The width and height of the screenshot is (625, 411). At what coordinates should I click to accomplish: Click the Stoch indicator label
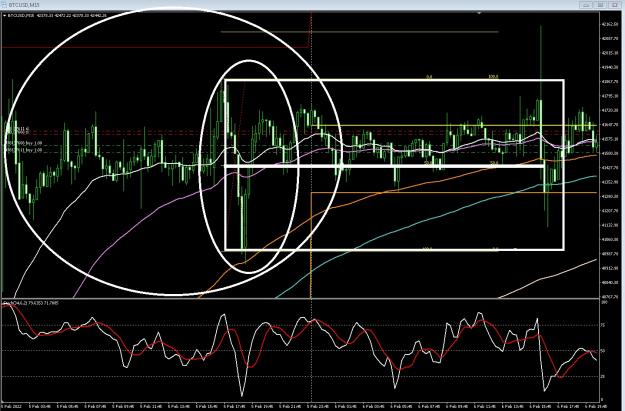(31, 303)
